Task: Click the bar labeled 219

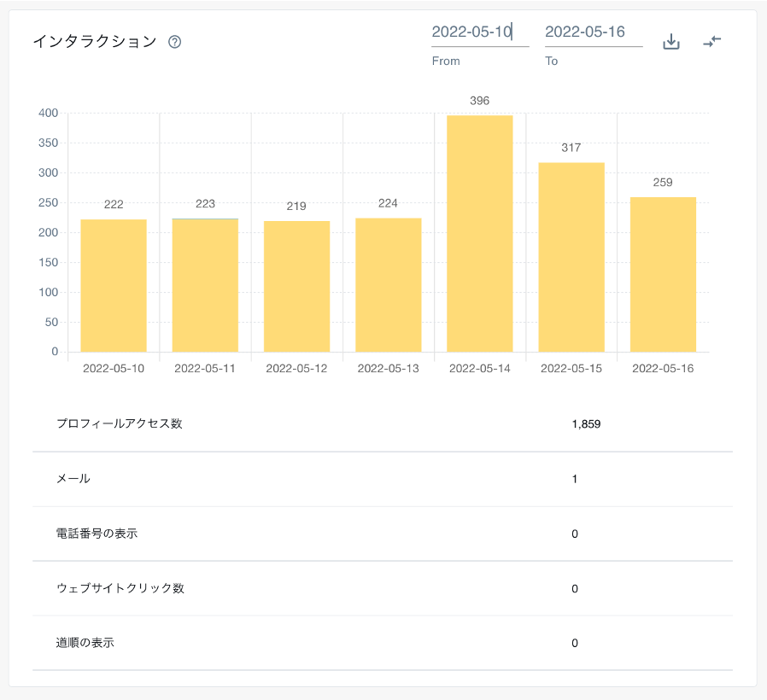Action: click(296, 287)
